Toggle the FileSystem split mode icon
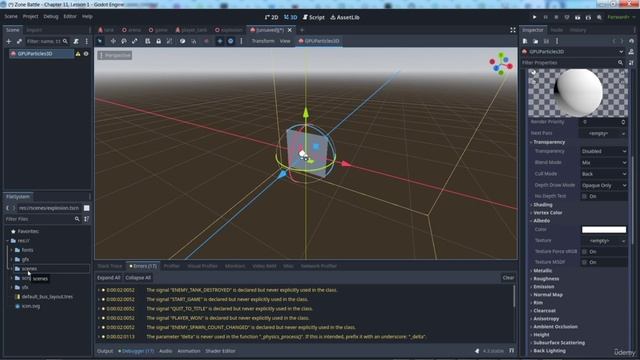 point(87,208)
